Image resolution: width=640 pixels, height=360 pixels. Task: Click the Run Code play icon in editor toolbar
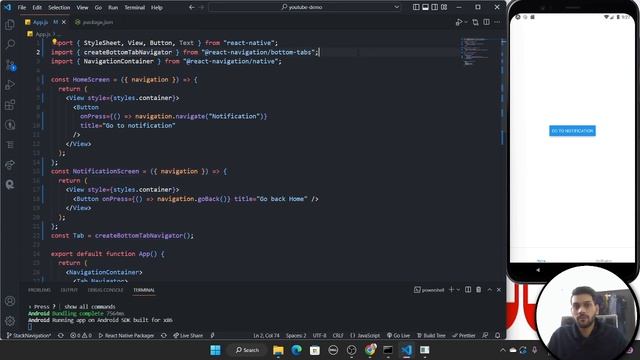point(459,22)
